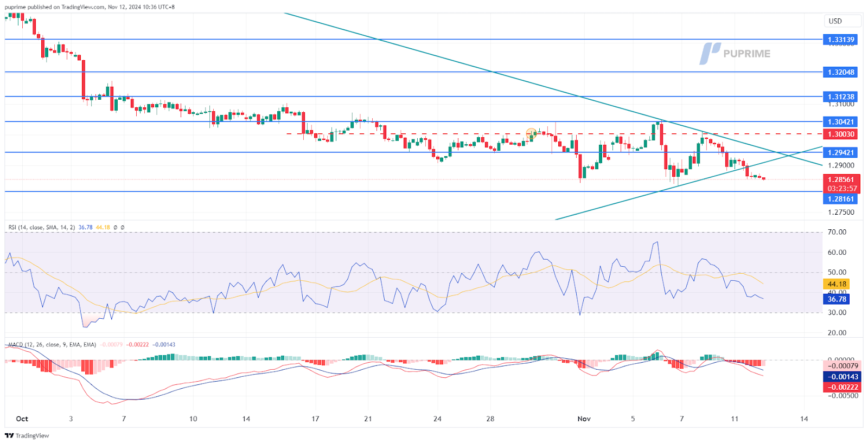The width and height of the screenshot is (868, 444).
Task: Click the 1.28161 support level label
Action: coord(840,199)
